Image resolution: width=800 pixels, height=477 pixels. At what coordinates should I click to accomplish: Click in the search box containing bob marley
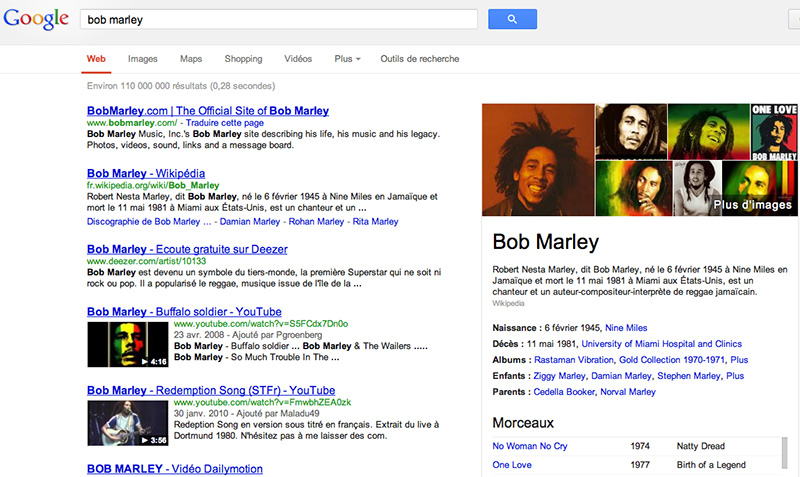(x=278, y=19)
